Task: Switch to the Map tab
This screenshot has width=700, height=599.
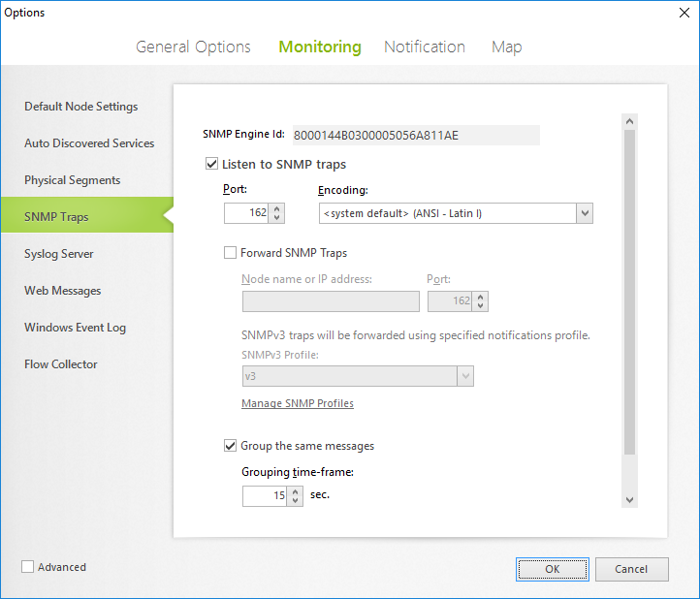Action: (506, 47)
